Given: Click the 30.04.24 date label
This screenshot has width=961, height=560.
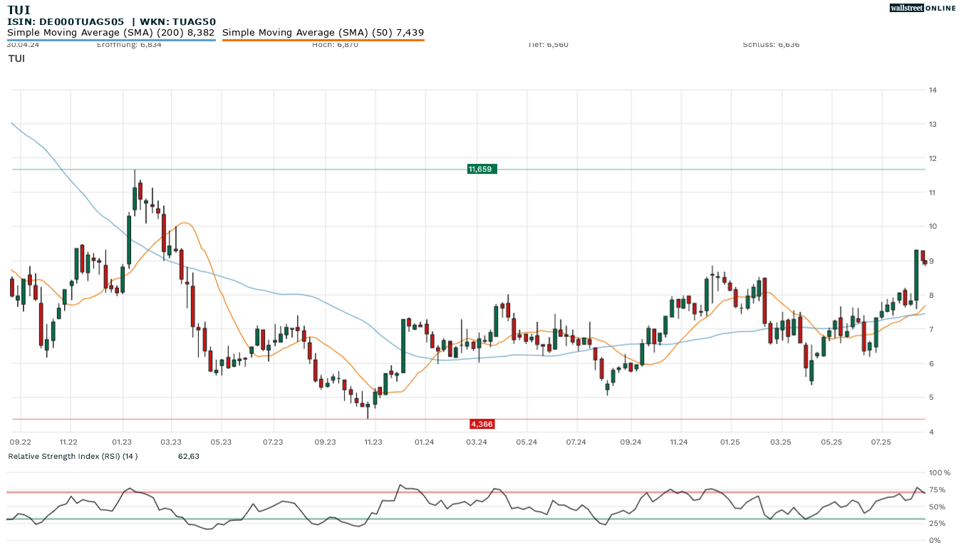Looking at the screenshot, I should [23, 44].
